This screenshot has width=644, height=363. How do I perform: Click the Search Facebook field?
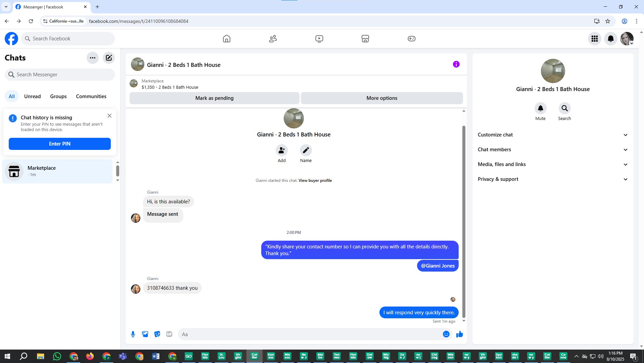tap(68, 39)
